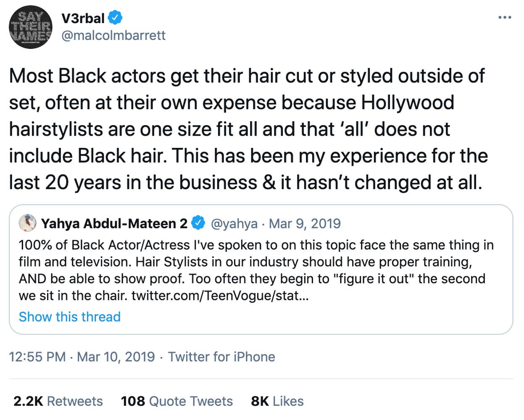This screenshot has height=420, width=524.
Task: Click the Mar 9, 2019 quoted tweet date
Action: (305, 223)
